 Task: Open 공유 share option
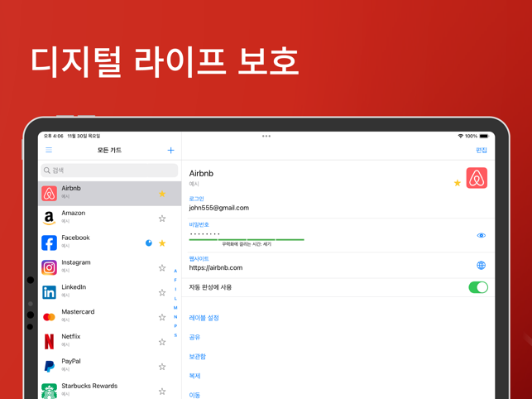coord(195,337)
